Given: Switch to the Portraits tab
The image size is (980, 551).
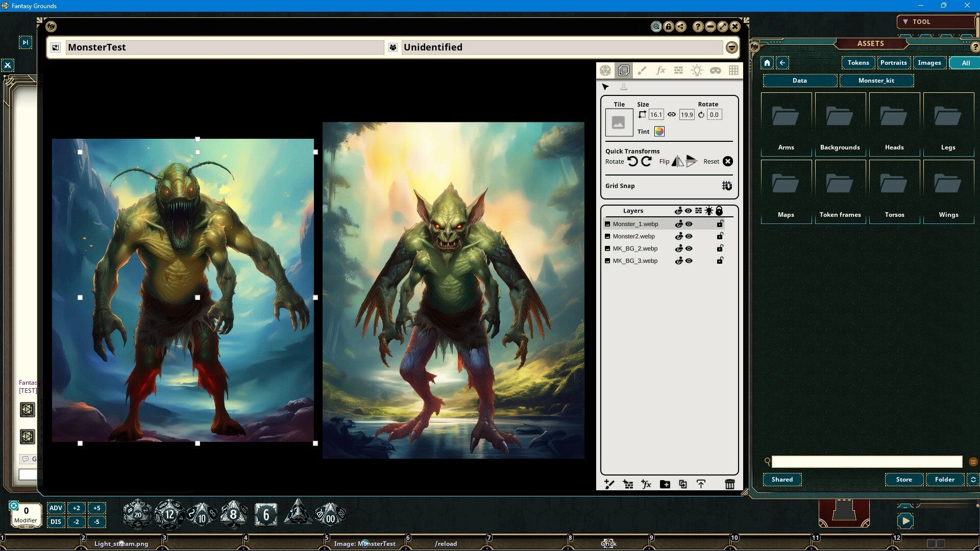Looking at the screenshot, I should pos(894,63).
